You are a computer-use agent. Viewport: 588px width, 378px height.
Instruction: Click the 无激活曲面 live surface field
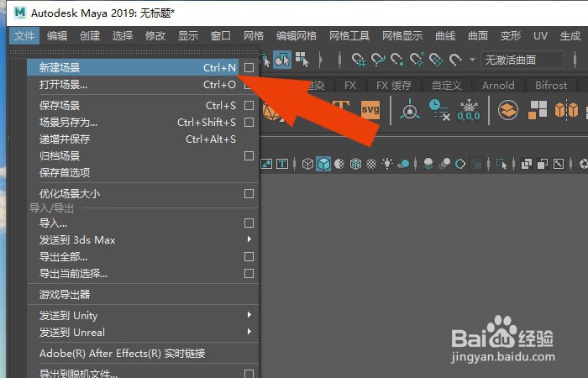[x=522, y=60]
